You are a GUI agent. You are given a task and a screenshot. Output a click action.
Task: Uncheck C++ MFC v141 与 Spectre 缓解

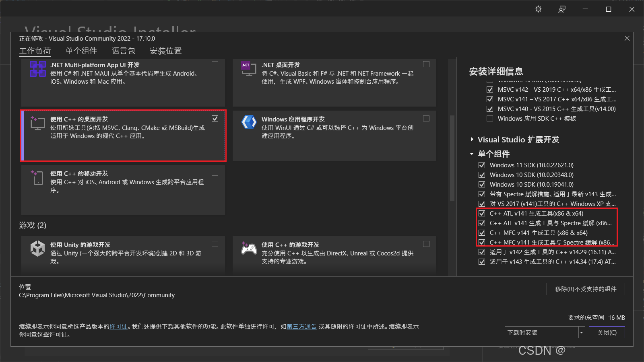click(x=482, y=243)
